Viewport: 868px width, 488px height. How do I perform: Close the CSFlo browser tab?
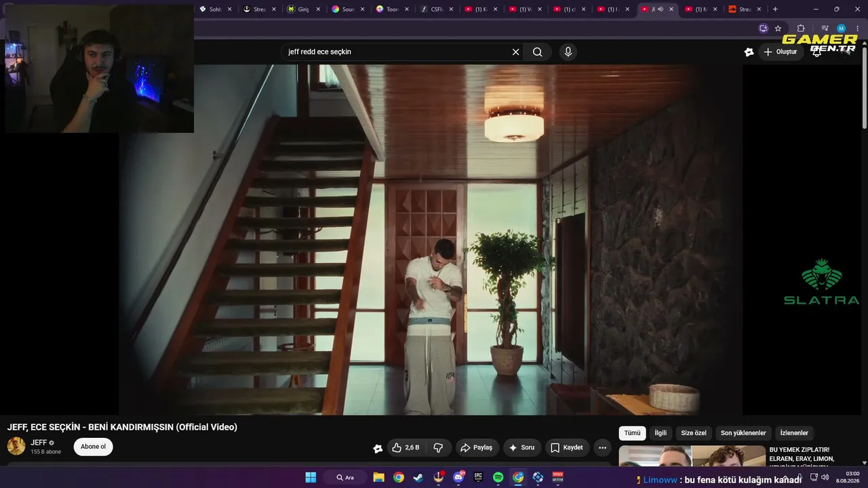451,9
